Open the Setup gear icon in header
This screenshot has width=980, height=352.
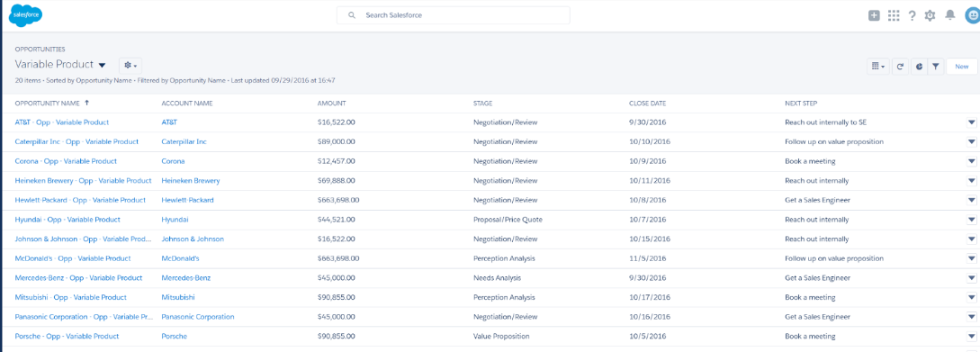tap(930, 15)
